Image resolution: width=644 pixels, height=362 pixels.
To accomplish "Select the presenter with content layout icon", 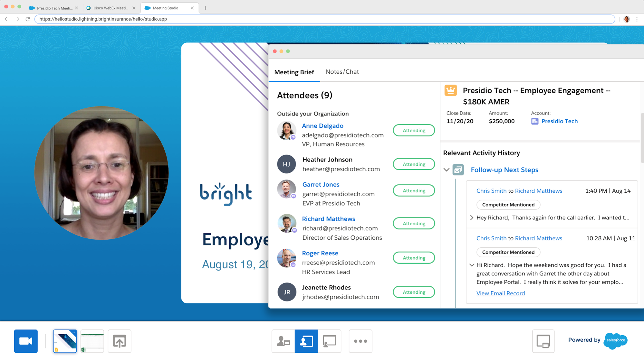I will click(306, 341).
